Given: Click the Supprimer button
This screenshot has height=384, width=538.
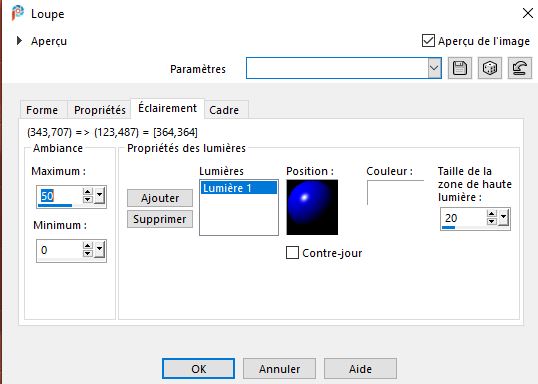Looking at the screenshot, I should coord(160,219).
